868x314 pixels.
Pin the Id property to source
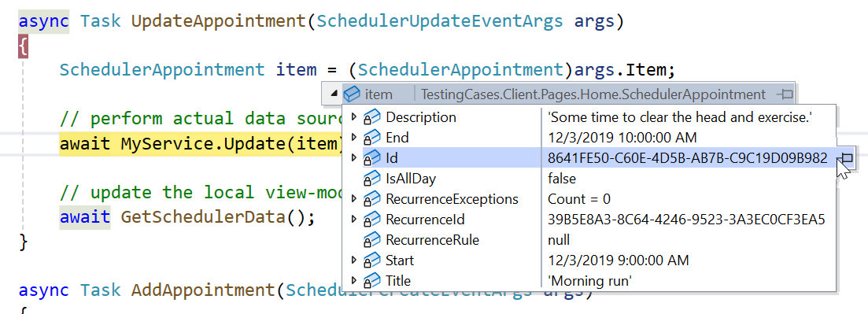click(x=847, y=158)
